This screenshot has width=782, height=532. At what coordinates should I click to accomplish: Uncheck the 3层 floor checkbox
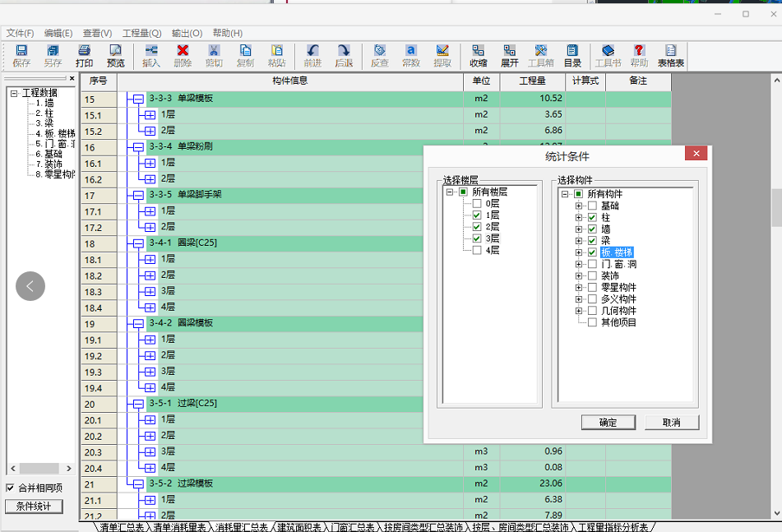pyautogui.click(x=477, y=238)
